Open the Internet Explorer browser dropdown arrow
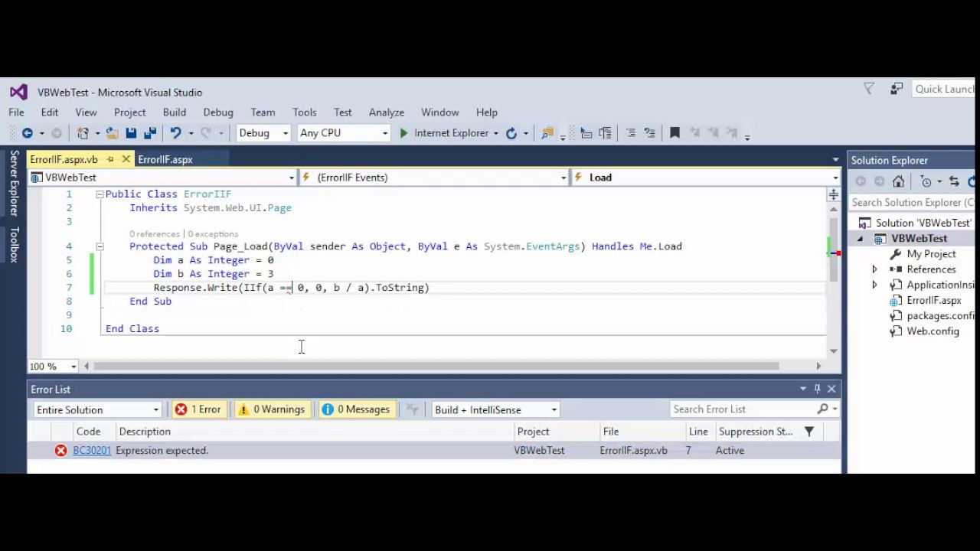Image resolution: width=980 pixels, height=551 pixels. click(x=496, y=133)
